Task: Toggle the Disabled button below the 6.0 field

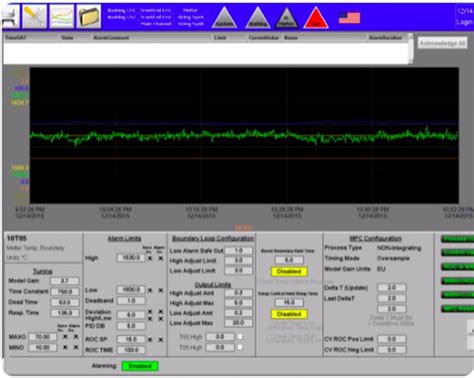Action: click(289, 272)
